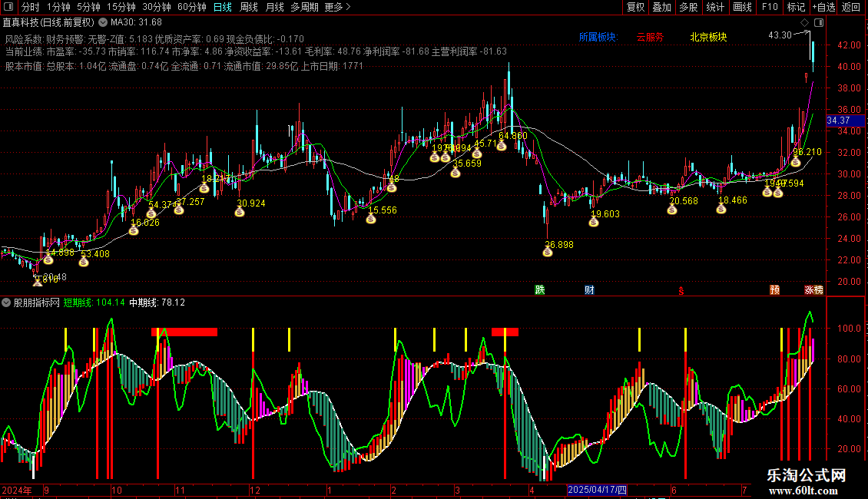
Task: Click the money bag icon labeled 20.568
Action: (x=672, y=210)
